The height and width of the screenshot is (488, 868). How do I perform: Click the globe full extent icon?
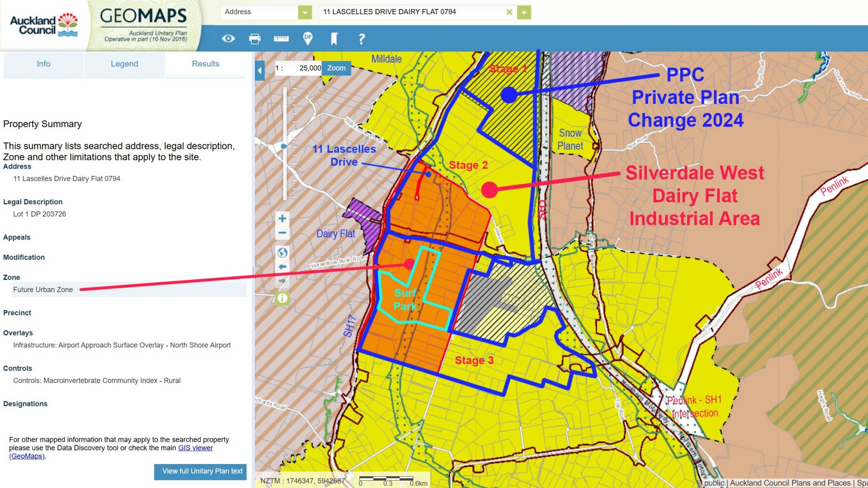[282, 252]
